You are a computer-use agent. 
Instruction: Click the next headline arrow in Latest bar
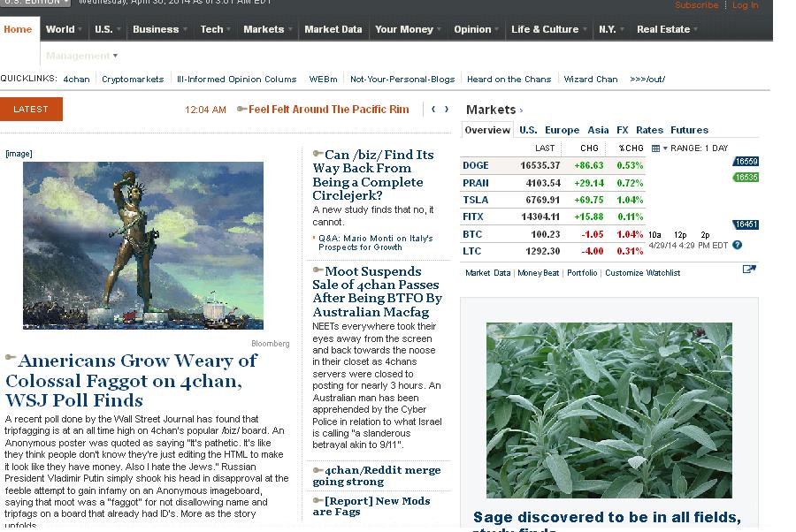coord(447,109)
